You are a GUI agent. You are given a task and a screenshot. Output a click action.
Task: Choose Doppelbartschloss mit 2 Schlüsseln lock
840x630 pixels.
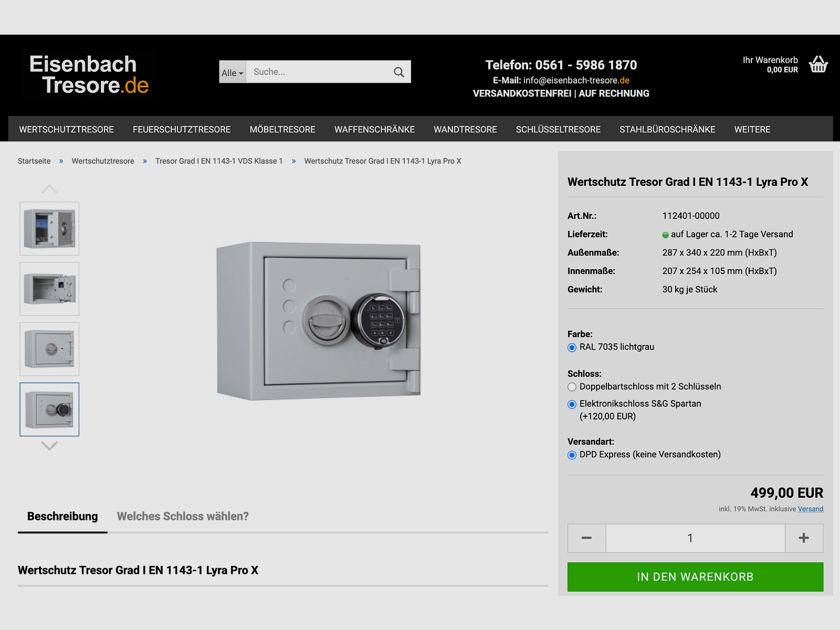[572, 387]
